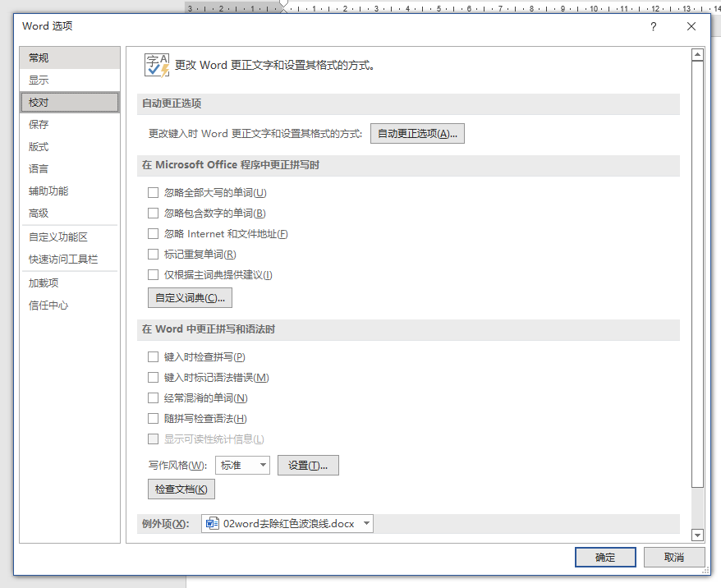Viewport: 721px width, 588px height.
Task: Open the 例外项 document dropdown
Action: coord(287,524)
